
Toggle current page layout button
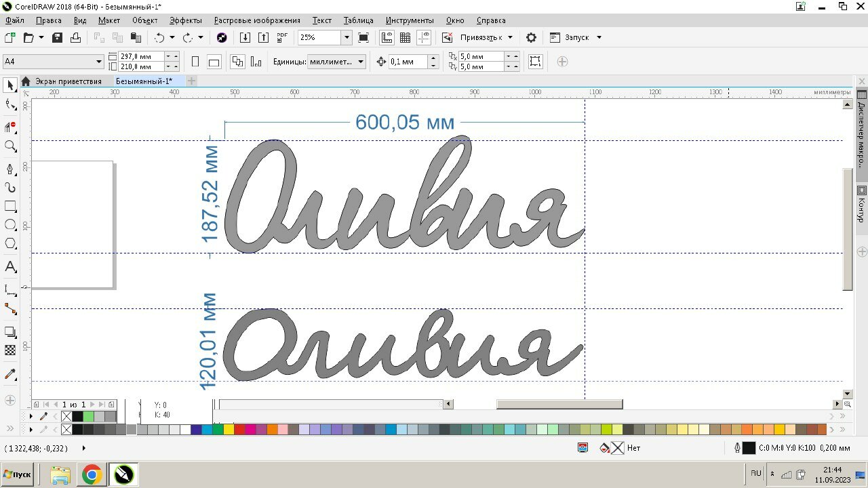256,62
